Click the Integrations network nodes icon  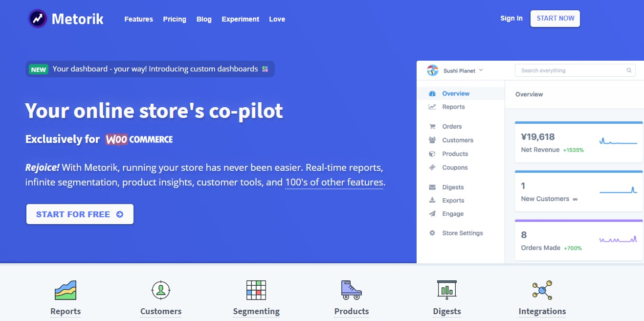[x=542, y=290]
